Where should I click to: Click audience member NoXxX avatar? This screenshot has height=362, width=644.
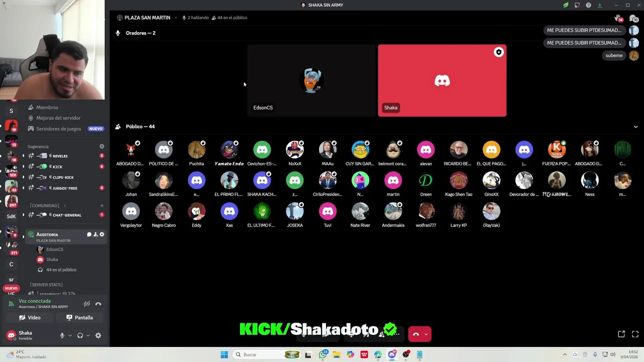295,150
